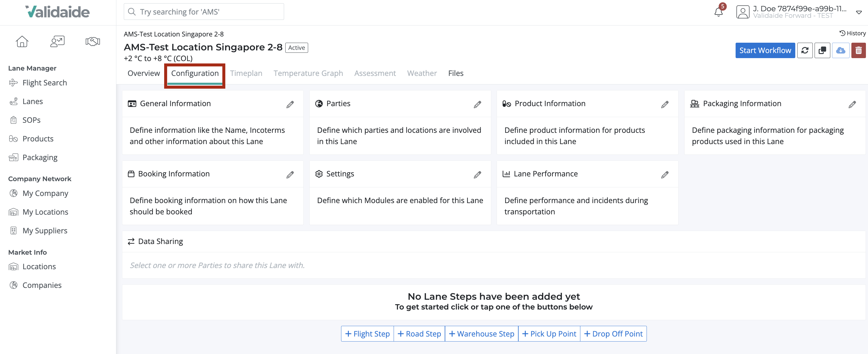Add a Flight Step

367,334
